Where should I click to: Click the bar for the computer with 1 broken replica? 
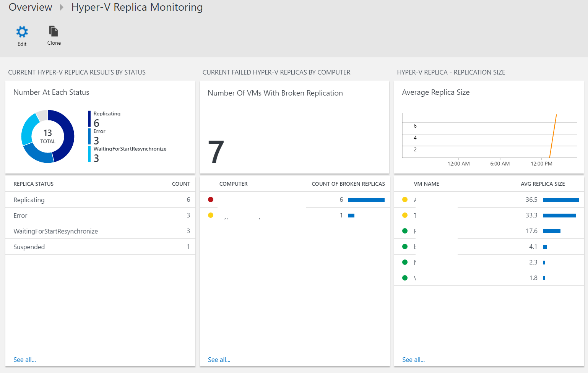pos(351,216)
